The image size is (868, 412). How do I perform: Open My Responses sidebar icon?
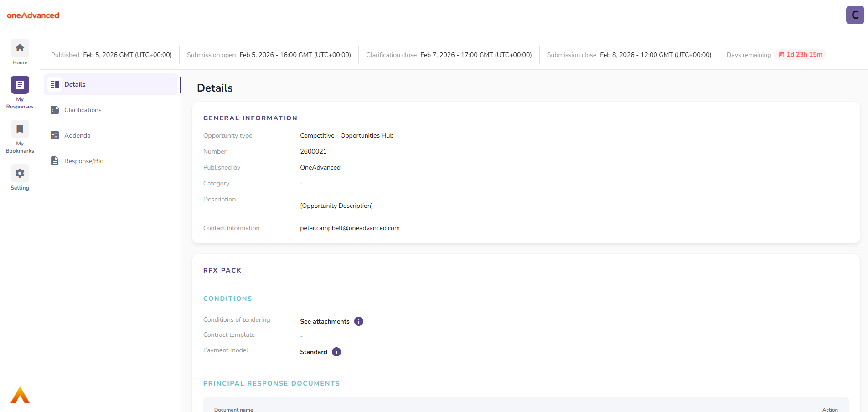(20, 85)
